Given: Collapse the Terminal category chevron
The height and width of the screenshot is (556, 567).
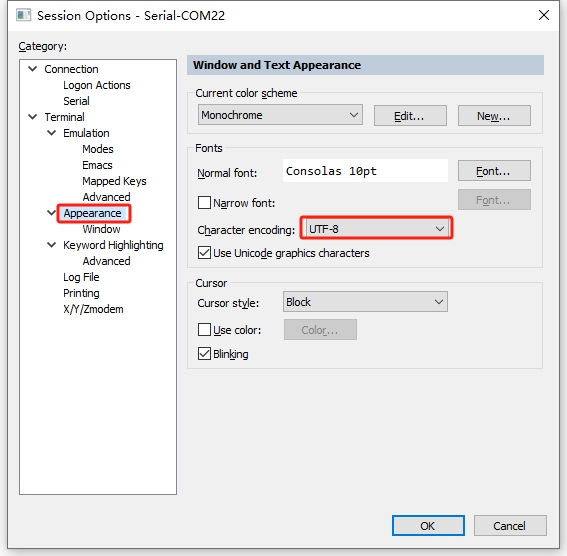Looking at the screenshot, I should [x=33, y=117].
